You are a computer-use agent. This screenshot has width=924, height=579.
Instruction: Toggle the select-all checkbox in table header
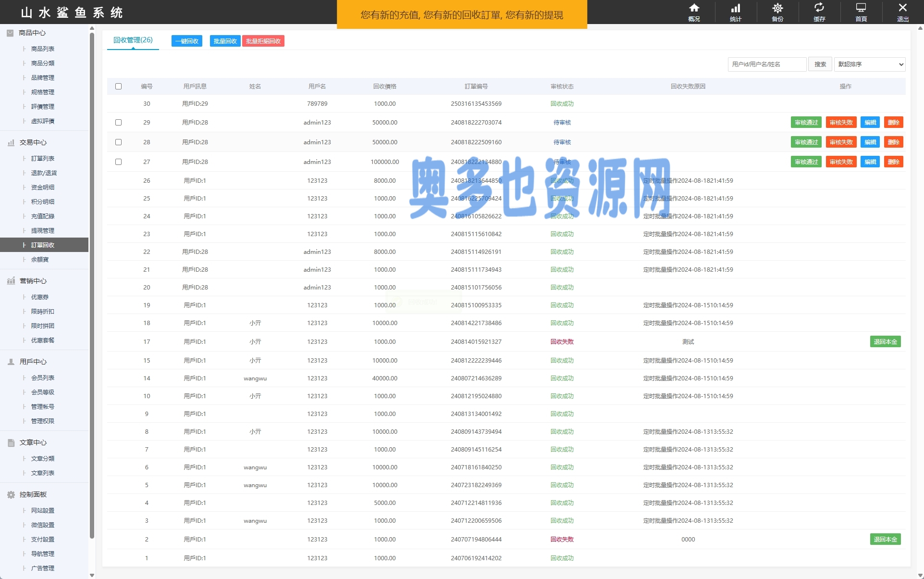[118, 87]
